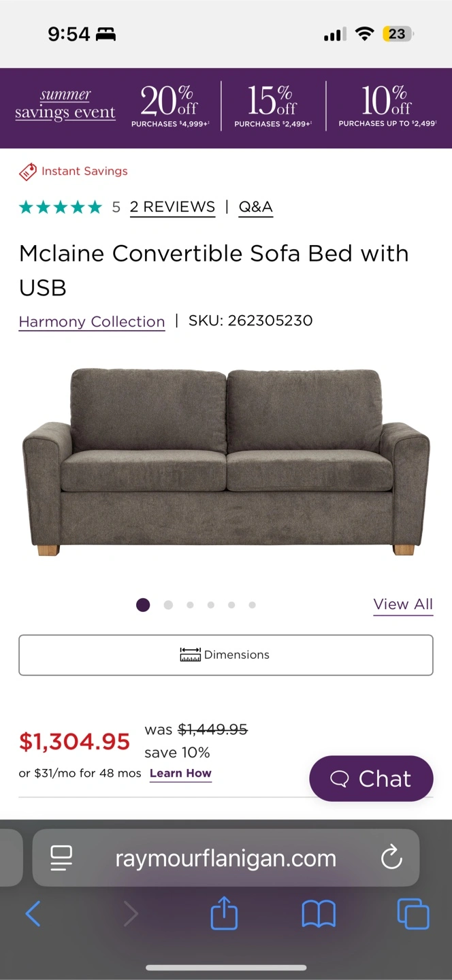Open the page settings reader icon
Screen dimensions: 452x980
pos(61,858)
